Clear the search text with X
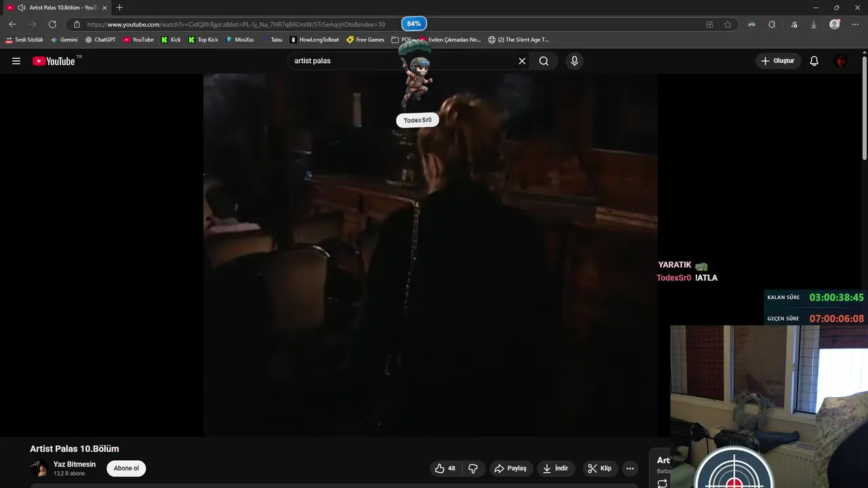The width and height of the screenshot is (868, 488). click(x=522, y=61)
